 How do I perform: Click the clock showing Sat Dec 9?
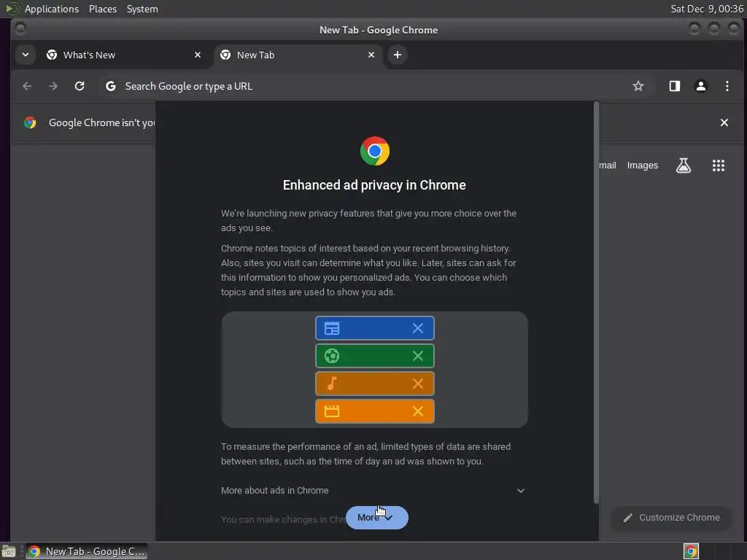click(x=707, y=9)
